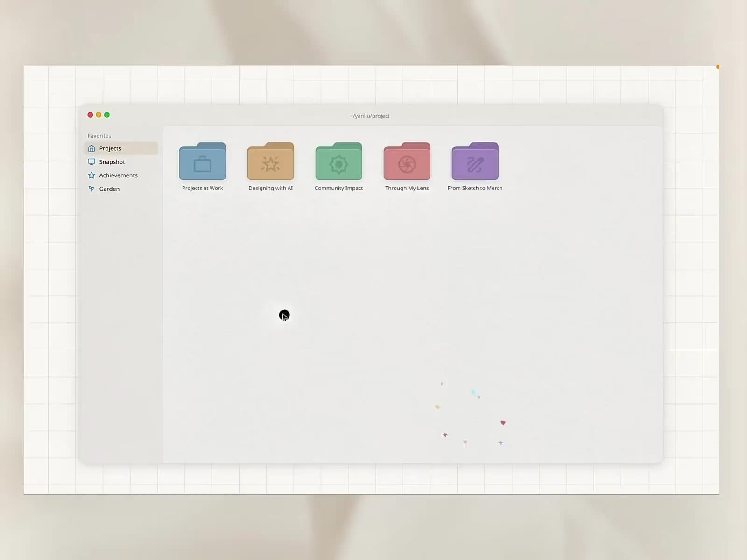This screenshot has width=747, height=560.
Task: Open the red Through My Lens folder icon
Action: (x=407, y=161)
